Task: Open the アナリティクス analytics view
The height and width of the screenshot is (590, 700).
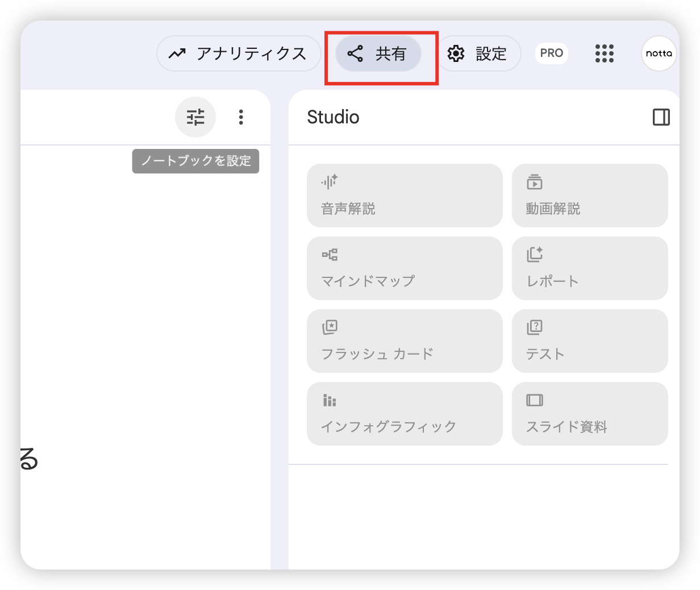Action: tap(239, 54)
